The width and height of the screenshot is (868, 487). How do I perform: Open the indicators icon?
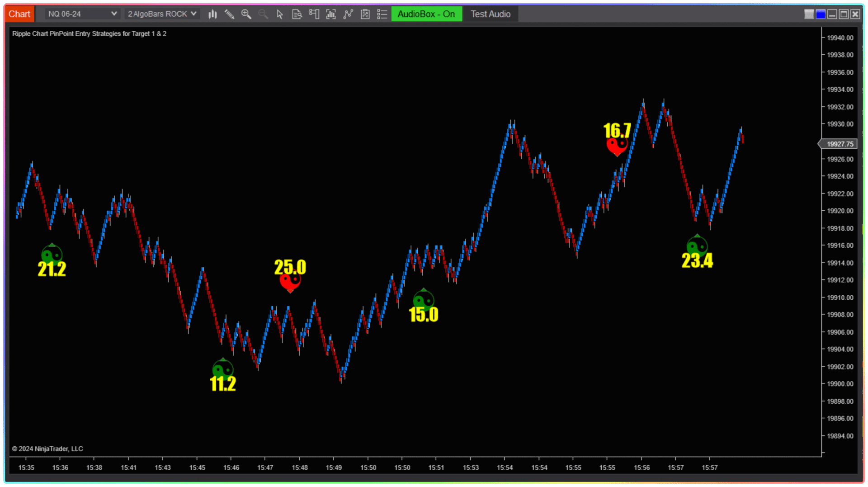click(x=331, y=14)
